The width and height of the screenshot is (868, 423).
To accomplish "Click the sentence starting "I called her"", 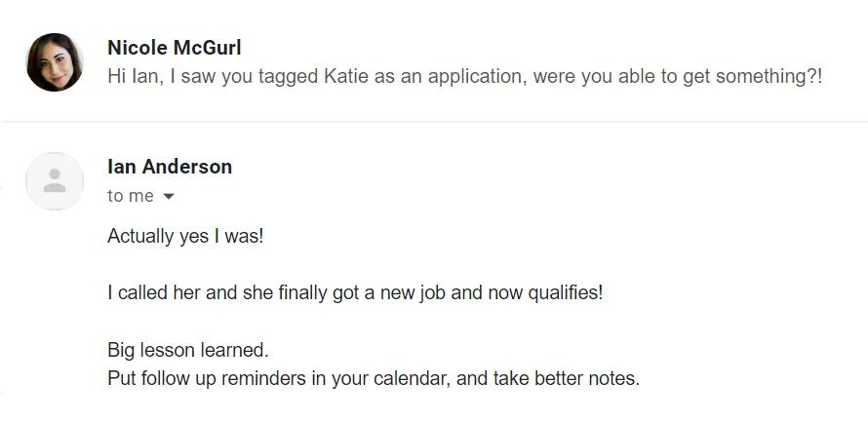I will pyautogui.click(x=355, y=292).
